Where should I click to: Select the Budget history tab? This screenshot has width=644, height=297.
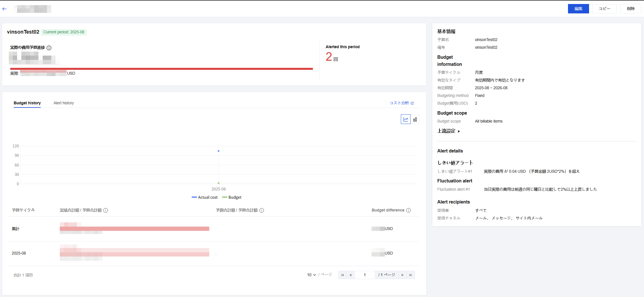pos(27,103)
